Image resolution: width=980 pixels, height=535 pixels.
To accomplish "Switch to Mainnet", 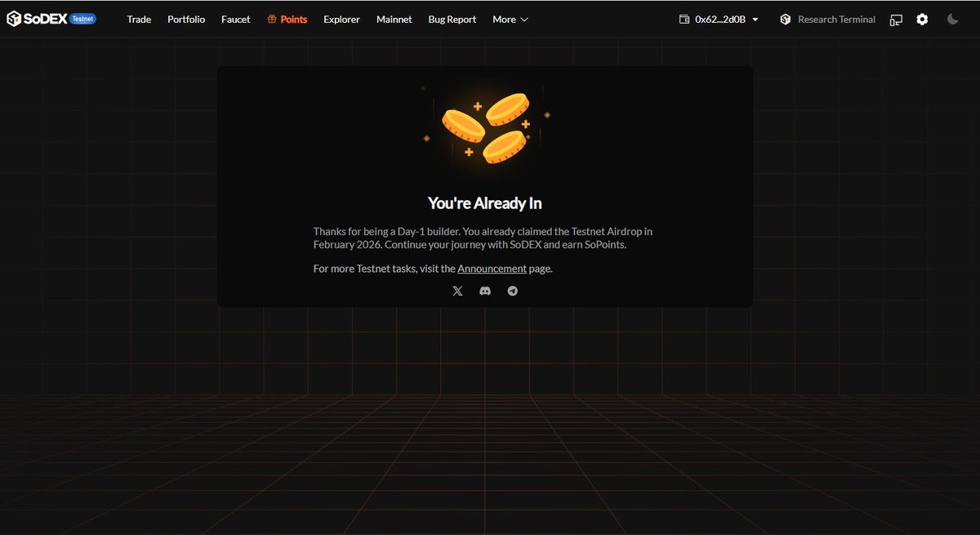I will pos(394,19).
